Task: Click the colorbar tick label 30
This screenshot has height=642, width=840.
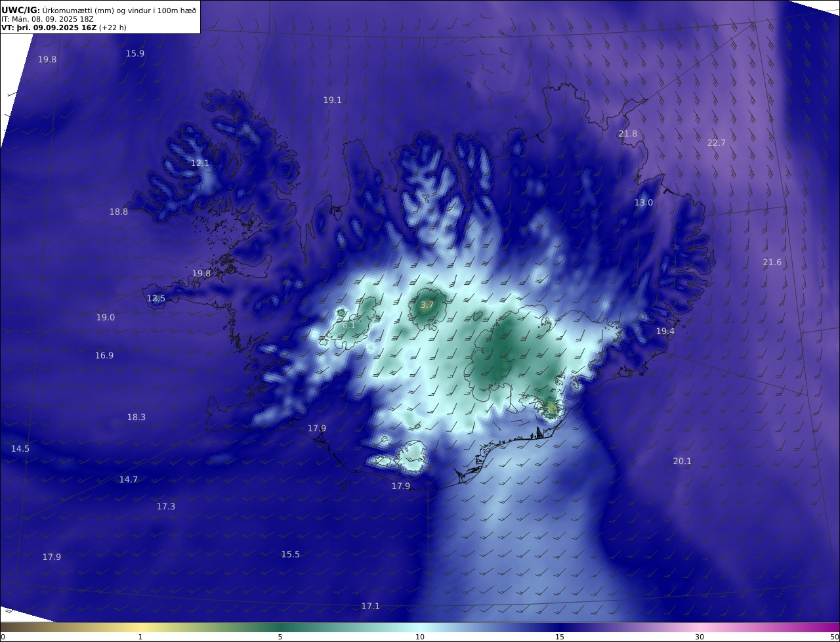Action: [x=700, y=637]
